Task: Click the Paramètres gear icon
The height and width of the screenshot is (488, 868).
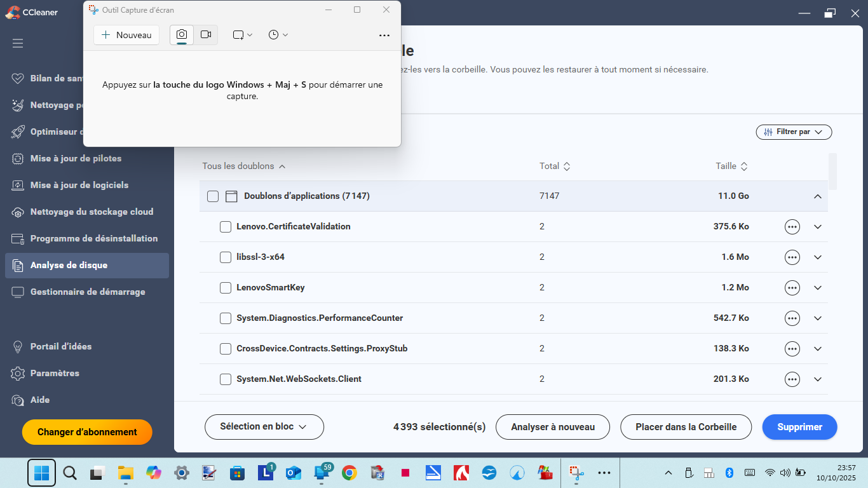Action: point(18,374)
